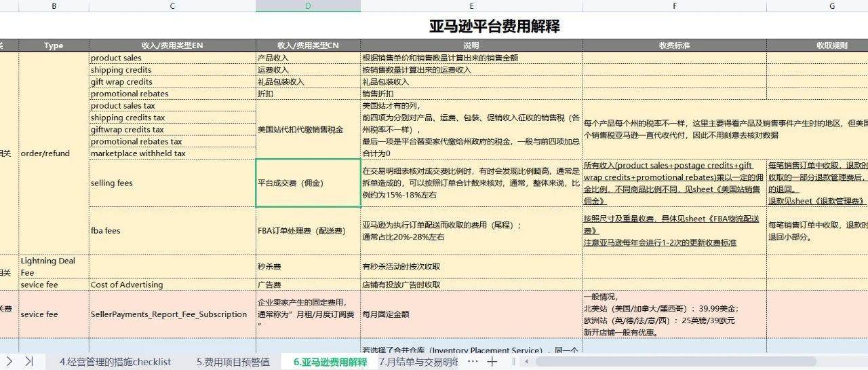Click the shipping credits cell
The width and height of the screenshot is (868, 370).
[x=172, y=70]
